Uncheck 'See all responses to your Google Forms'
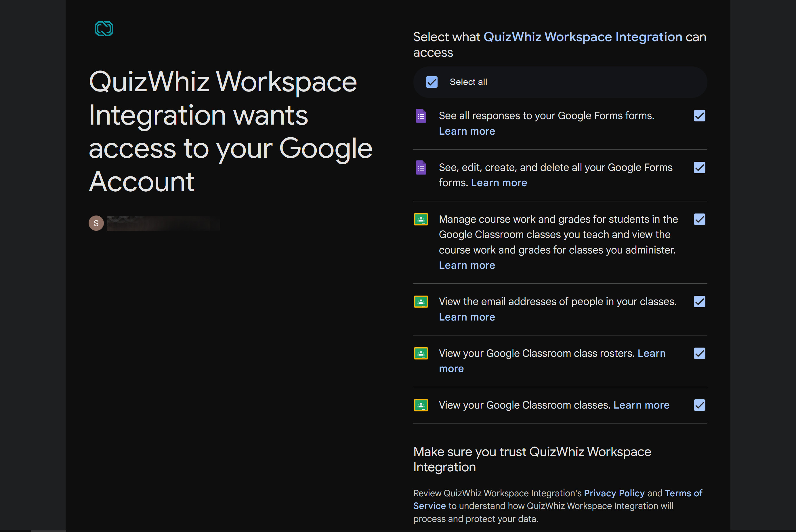Viewport: 796px width, 532px height. pos(699,116)
